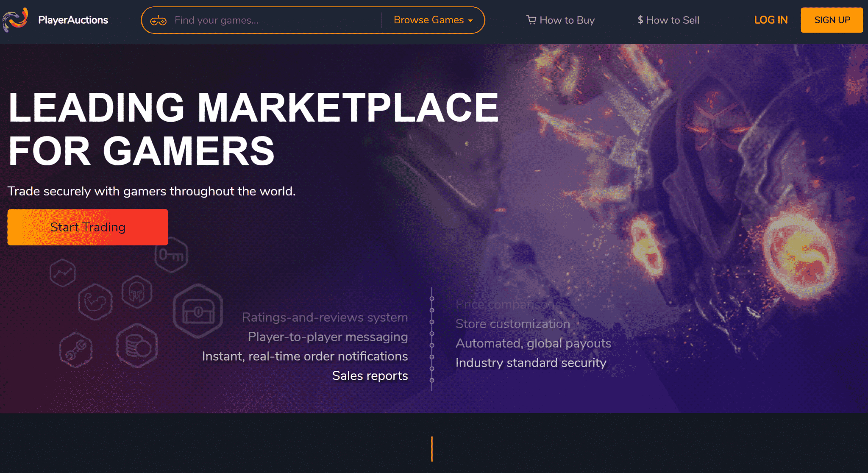
Task: Select 'Sales reports' feature text
Action: (x=370, y=376)
